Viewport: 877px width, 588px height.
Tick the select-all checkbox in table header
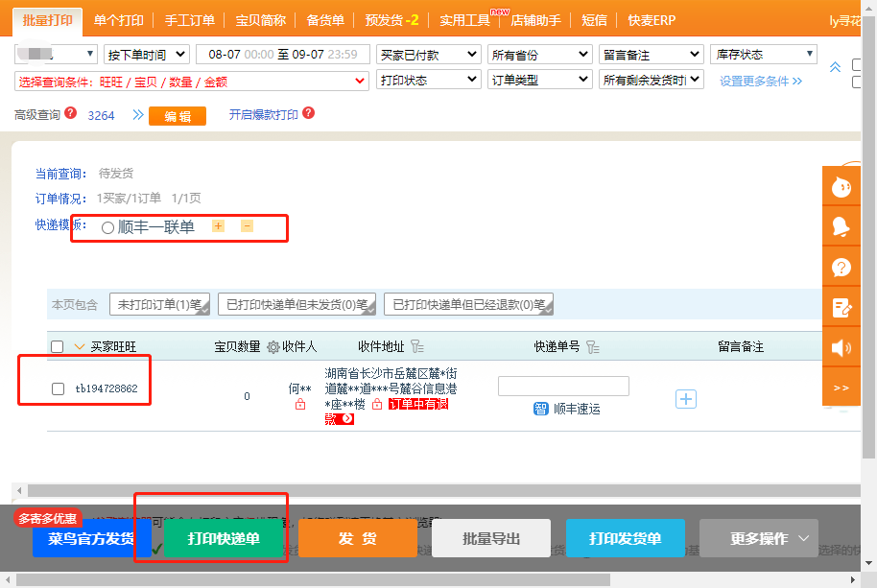point(57,346)
